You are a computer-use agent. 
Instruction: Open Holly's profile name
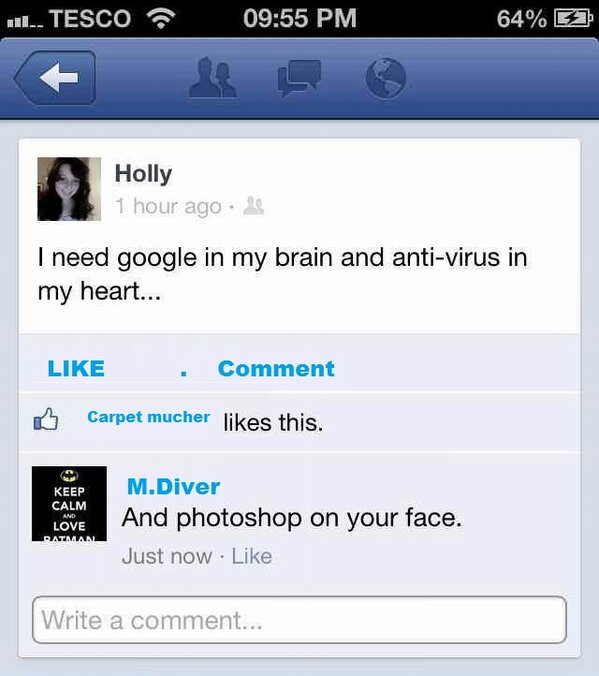(x=143, y=175)
